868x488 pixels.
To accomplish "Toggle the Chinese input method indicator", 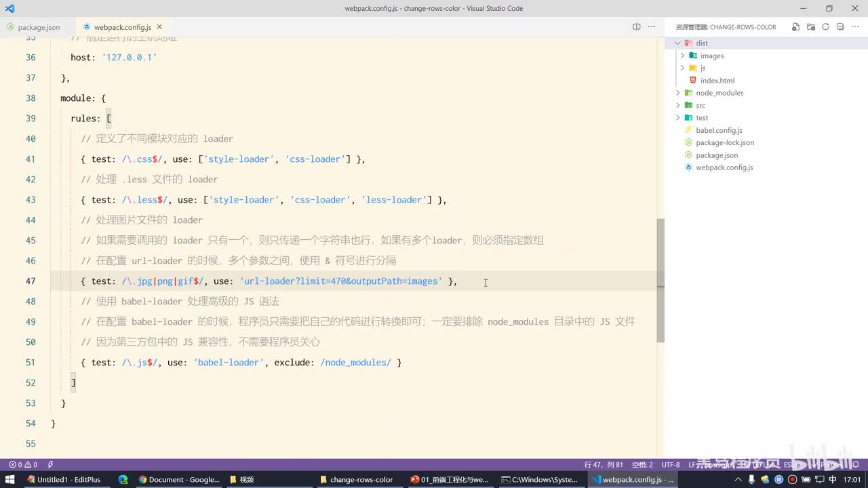I will click(x=833, y=479).
